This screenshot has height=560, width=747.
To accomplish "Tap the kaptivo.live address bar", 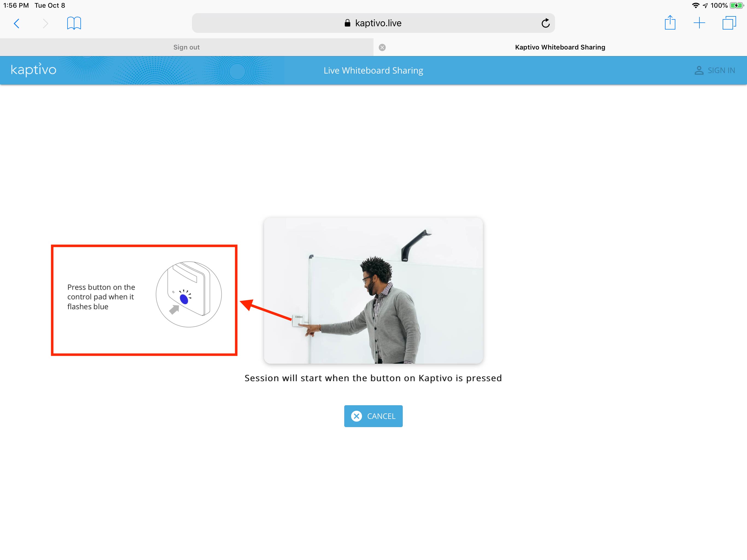I will coord(373,23).
